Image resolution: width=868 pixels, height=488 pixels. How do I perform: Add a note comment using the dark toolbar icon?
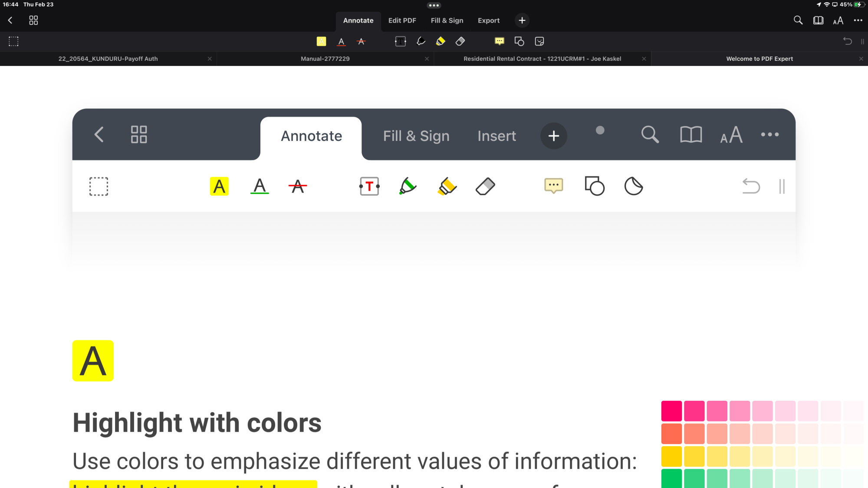[x=500, y=41]
